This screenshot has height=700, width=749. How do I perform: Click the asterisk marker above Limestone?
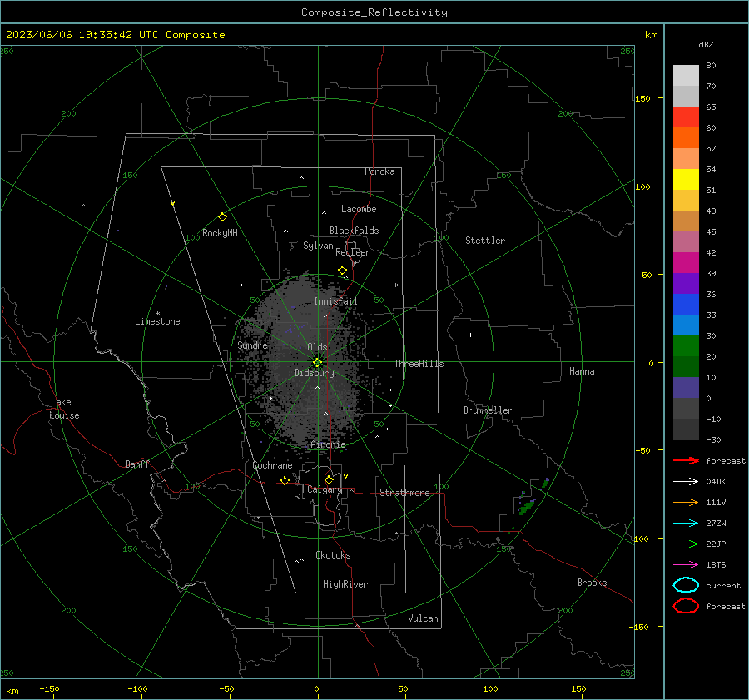(157, 314)
